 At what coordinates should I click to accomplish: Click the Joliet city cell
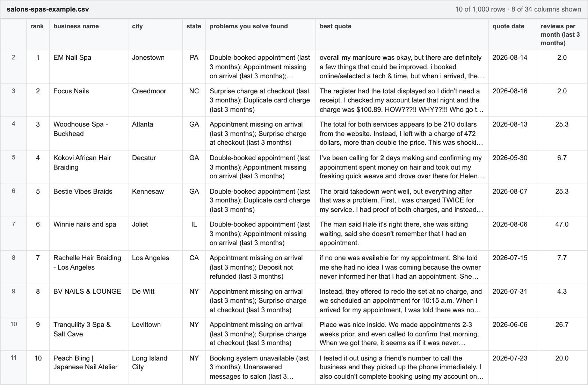tap(155, 234)
